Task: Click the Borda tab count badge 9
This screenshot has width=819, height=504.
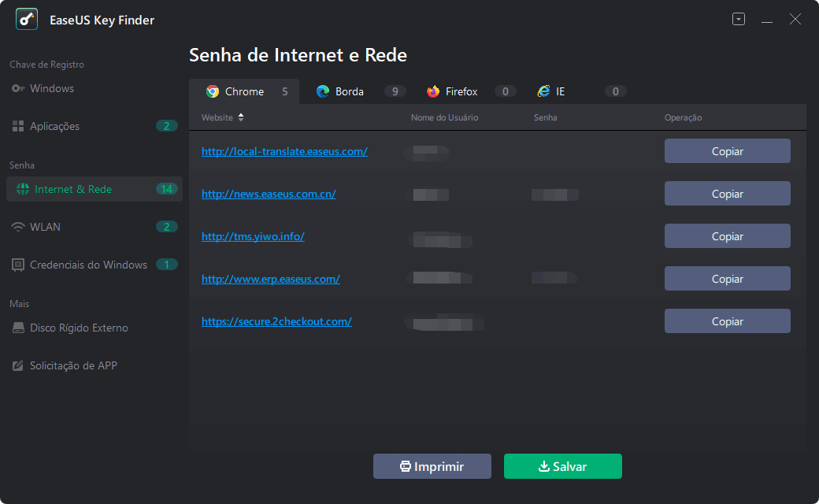Action: 395,91
